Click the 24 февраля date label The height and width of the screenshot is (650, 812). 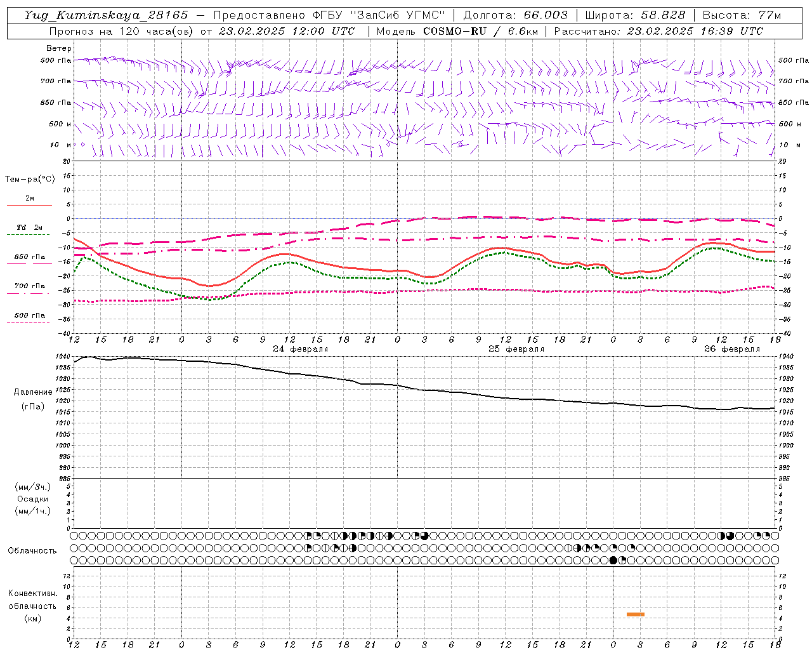pos(301,349)
